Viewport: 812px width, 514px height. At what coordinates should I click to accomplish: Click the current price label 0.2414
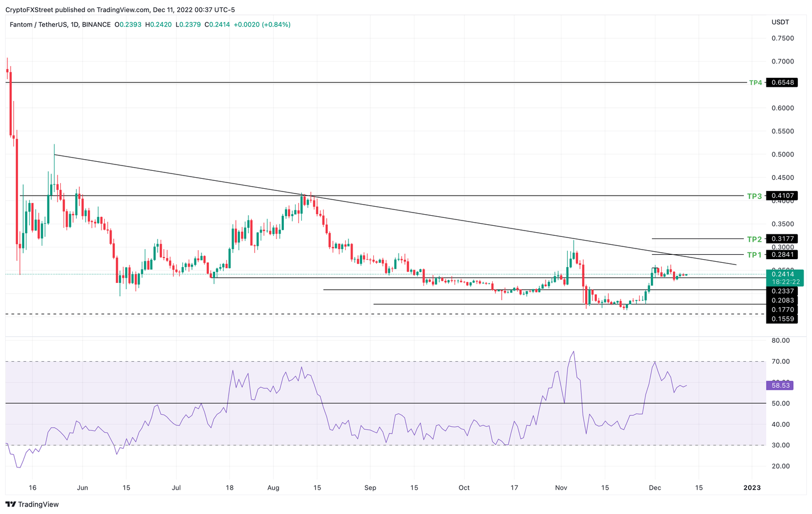tap(784, 274)
